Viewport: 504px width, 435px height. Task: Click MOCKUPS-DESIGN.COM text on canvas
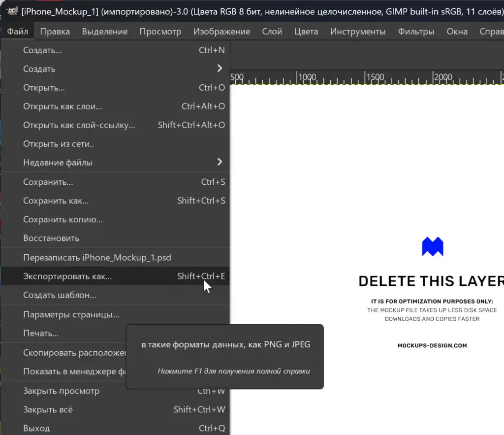(x=432, y=345)
